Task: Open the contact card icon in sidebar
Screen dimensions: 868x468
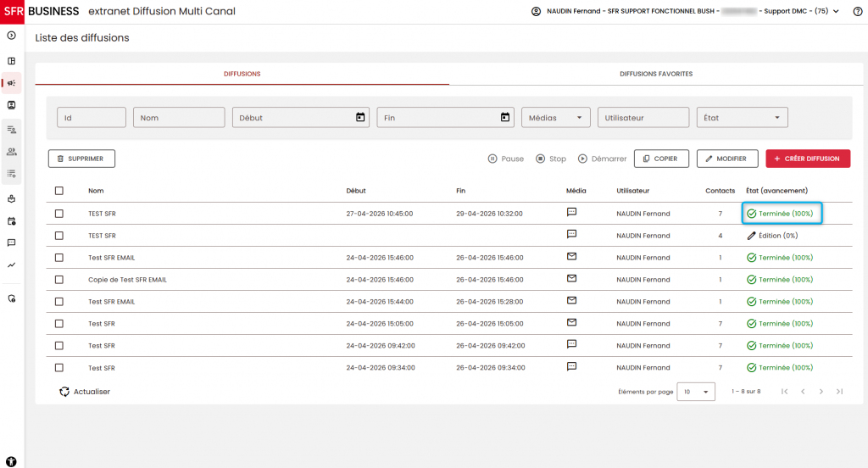Action: [11, 105]
